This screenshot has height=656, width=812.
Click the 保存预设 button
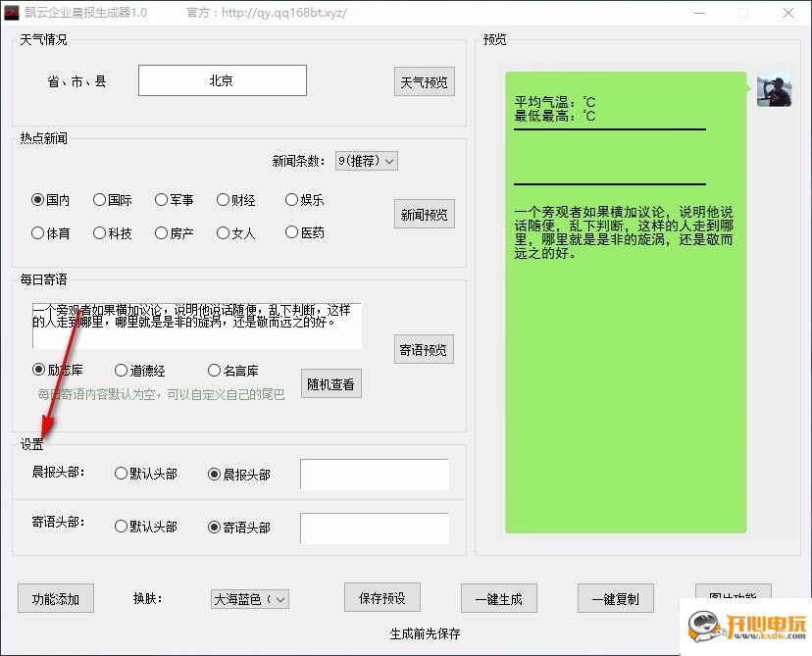click(382, 597)
